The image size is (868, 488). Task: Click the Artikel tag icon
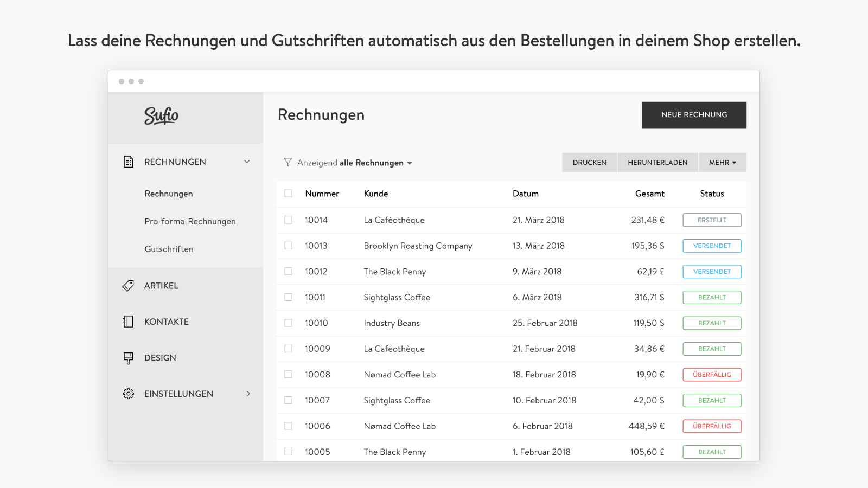[129, 286]
